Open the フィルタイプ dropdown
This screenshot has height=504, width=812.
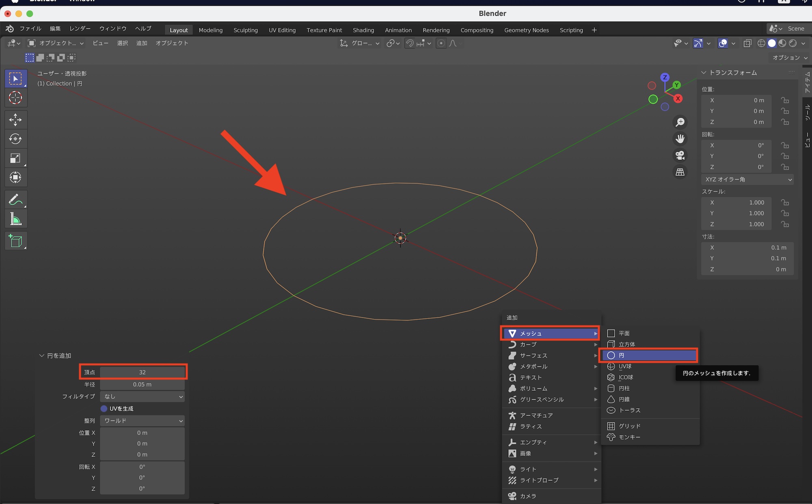coord(142,396)
